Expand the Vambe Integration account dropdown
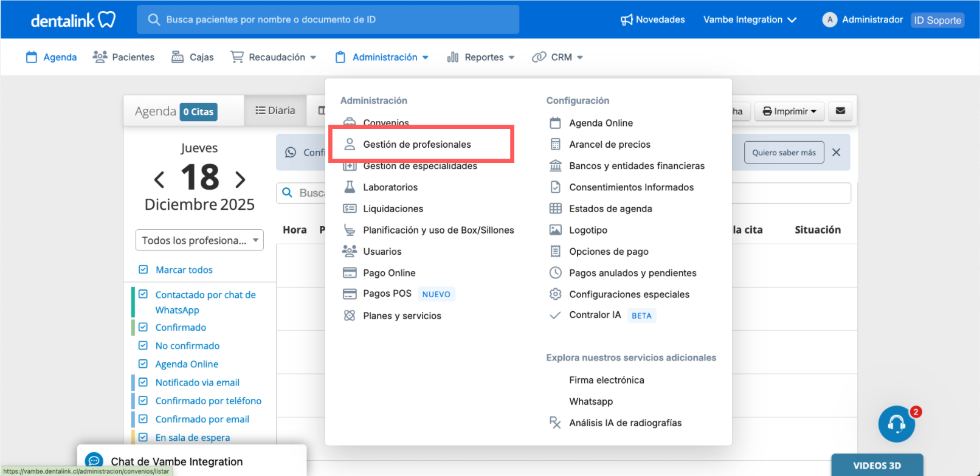Viewport: 980px width, 476px height. point(750,19)
